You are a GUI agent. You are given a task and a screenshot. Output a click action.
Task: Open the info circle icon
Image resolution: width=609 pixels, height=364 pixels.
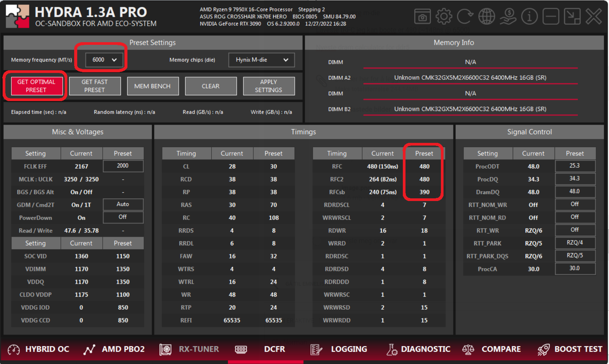pyautogui.click(x=529, y=17)
